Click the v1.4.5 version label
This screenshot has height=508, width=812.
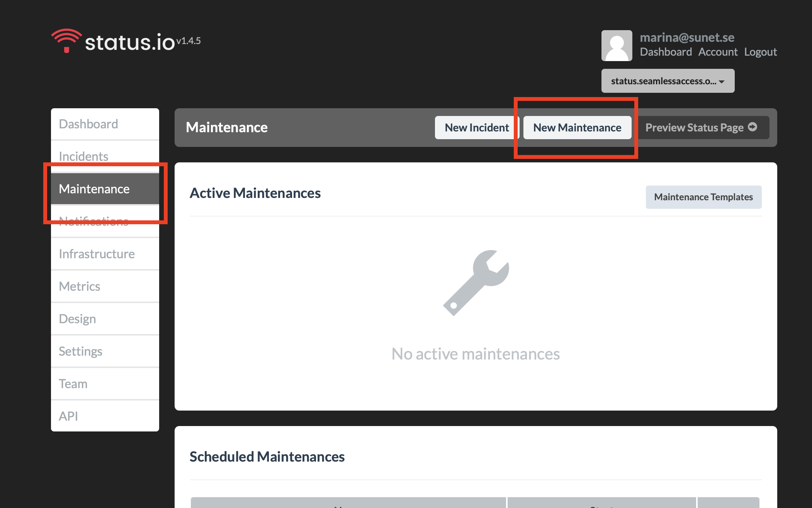point(189,41)
